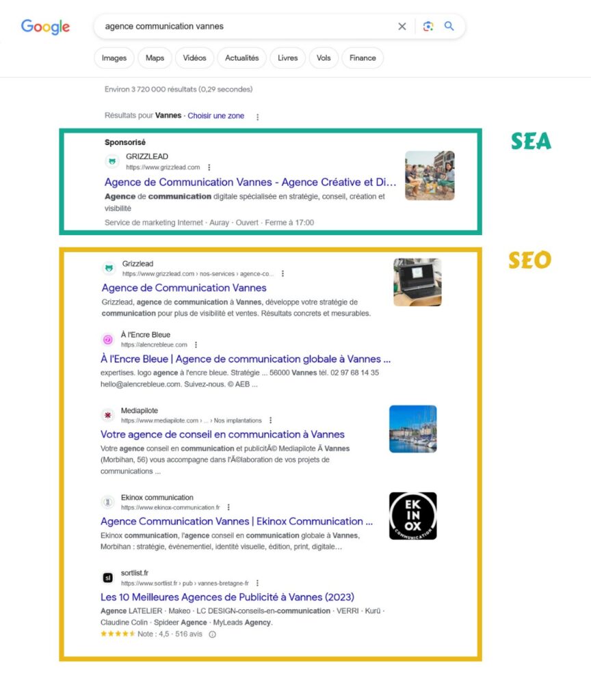Click the Choisir une zone link
The width and height of the screenshot is (591, 700).
(215, 116)
